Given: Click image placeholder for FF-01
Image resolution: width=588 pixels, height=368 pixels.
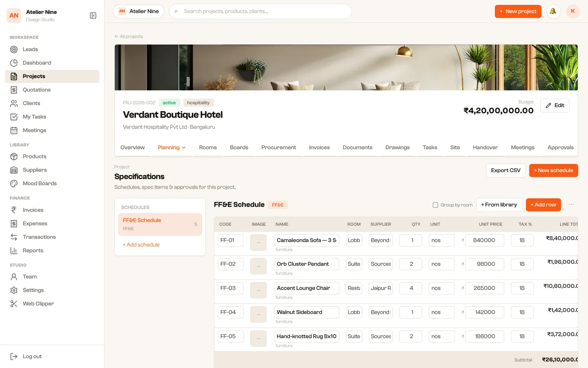Looking at the screenshot, I should (258, 242).
